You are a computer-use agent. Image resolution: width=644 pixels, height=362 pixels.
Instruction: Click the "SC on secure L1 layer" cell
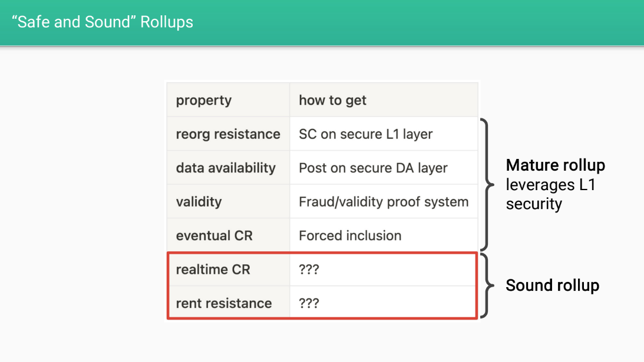click(x=365, y=134)
